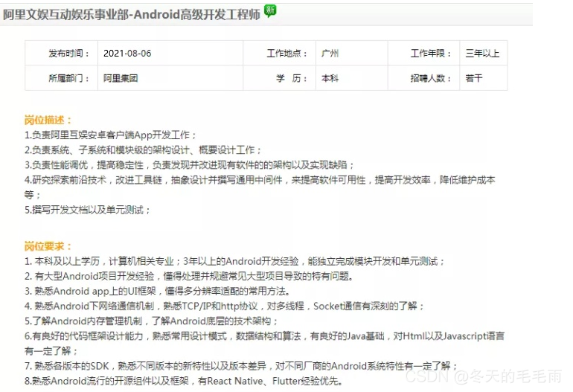
Task: Click the continuation line 有一定了解；
Action: (51, 351)
